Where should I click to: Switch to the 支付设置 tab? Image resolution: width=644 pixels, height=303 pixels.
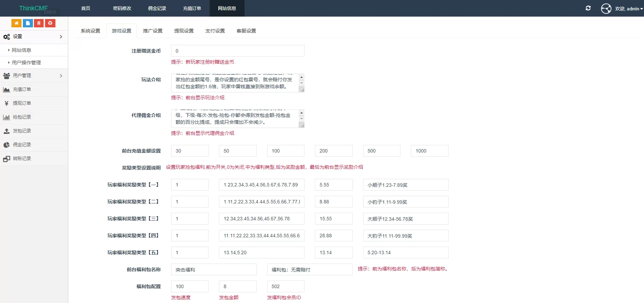[215, 31]
